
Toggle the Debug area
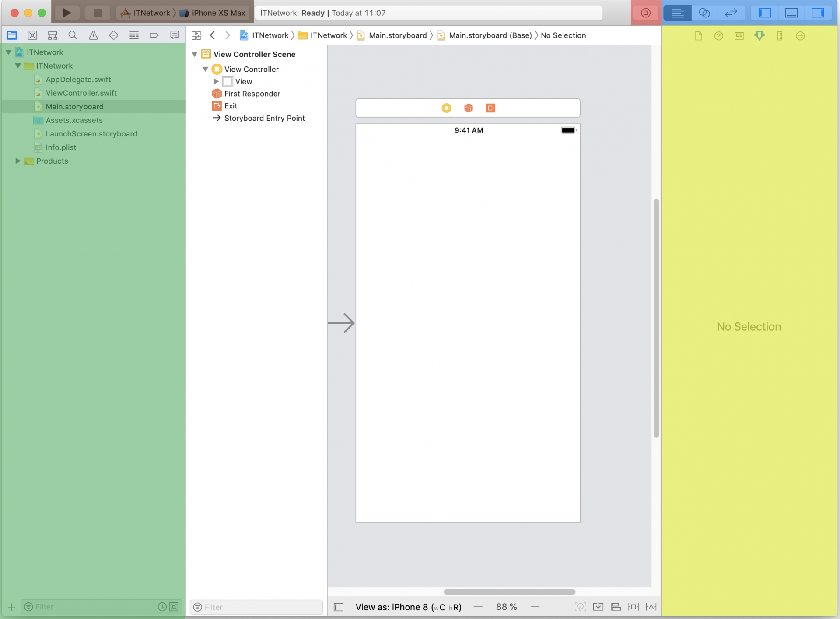tap(791, 13)
